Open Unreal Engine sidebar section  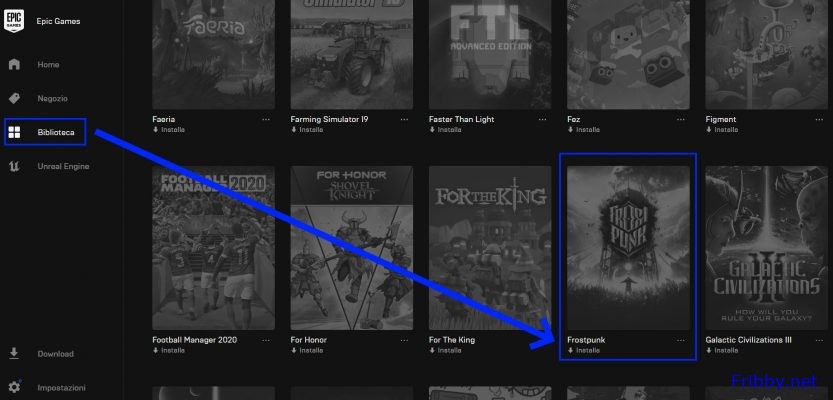[63, 166]
